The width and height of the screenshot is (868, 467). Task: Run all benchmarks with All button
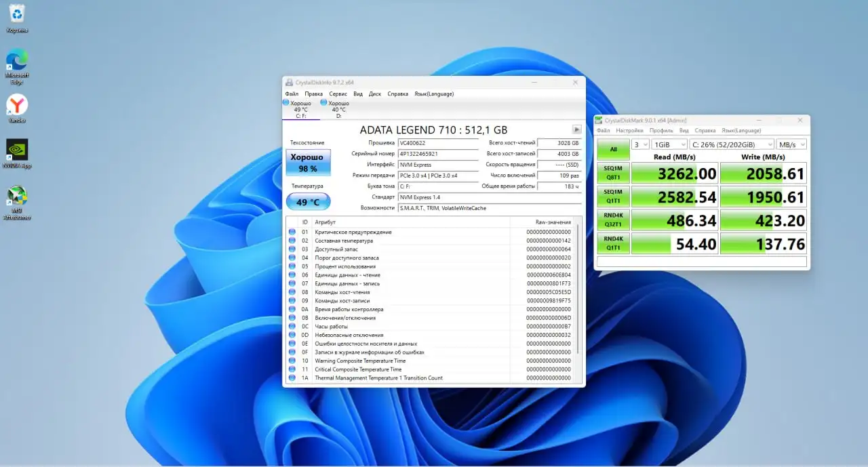tap(613, 149)
